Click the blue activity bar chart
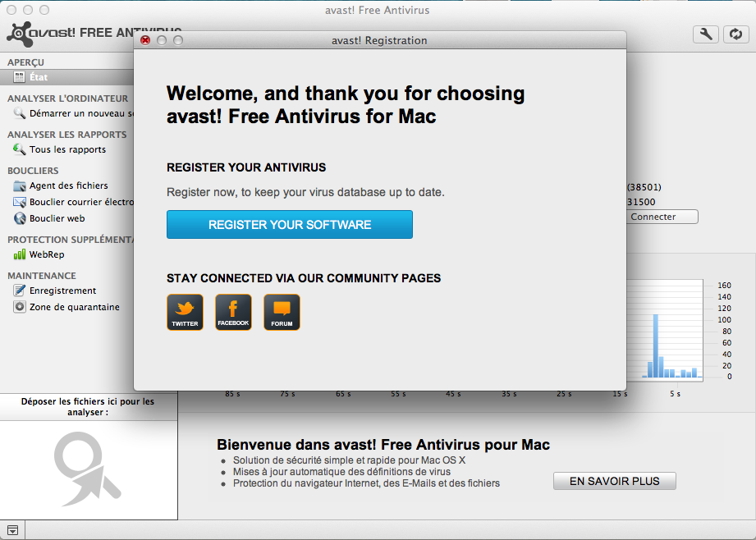This screenshot has height=540, width=756. tap(665, 331)
